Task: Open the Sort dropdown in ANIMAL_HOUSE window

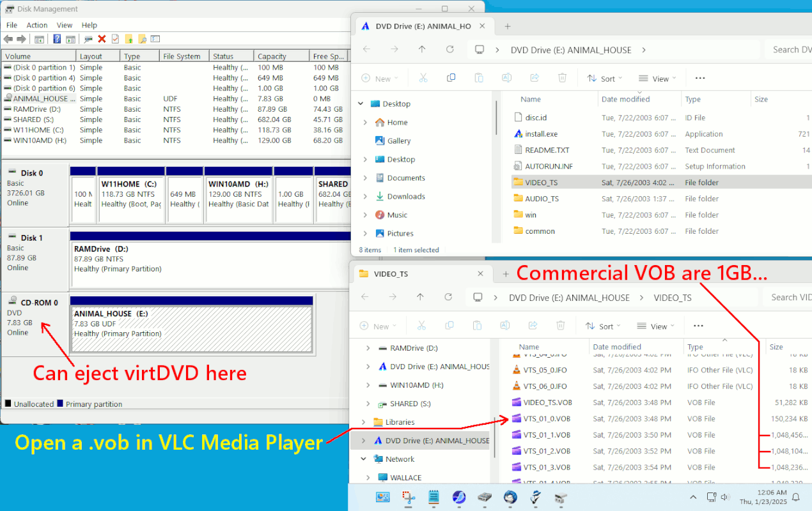Action: [x=605, y=79]
